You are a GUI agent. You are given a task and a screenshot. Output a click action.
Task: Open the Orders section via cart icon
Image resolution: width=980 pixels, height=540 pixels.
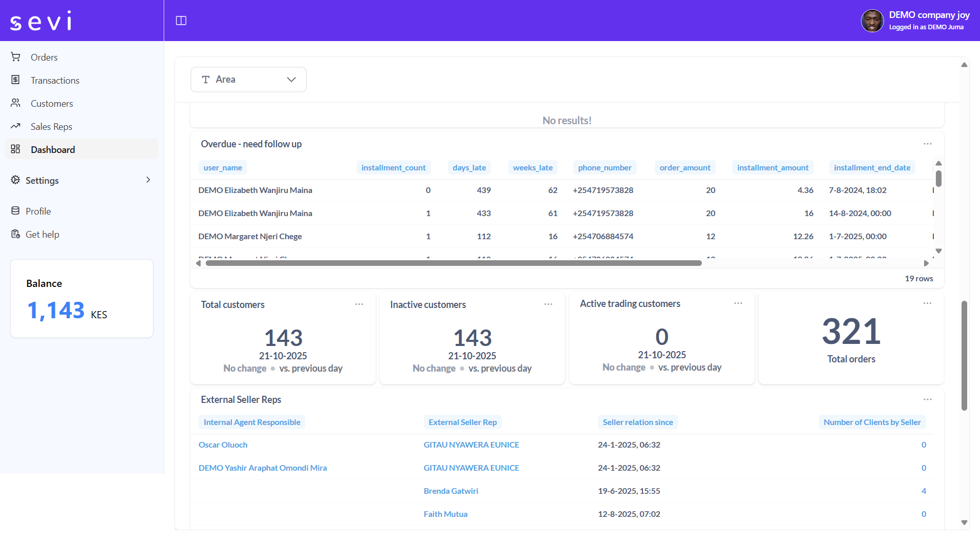[x=16, y=56]
